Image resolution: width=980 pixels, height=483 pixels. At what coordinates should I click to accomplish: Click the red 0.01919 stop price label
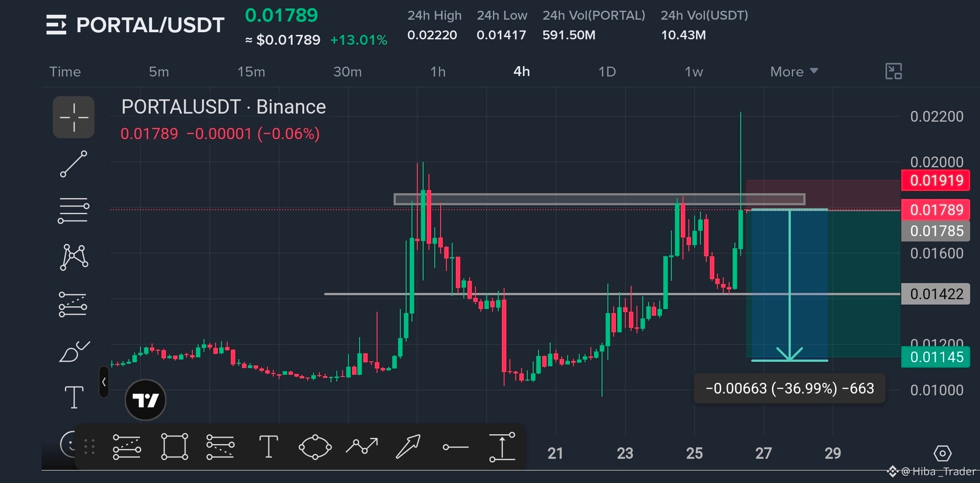click(936, 180)
